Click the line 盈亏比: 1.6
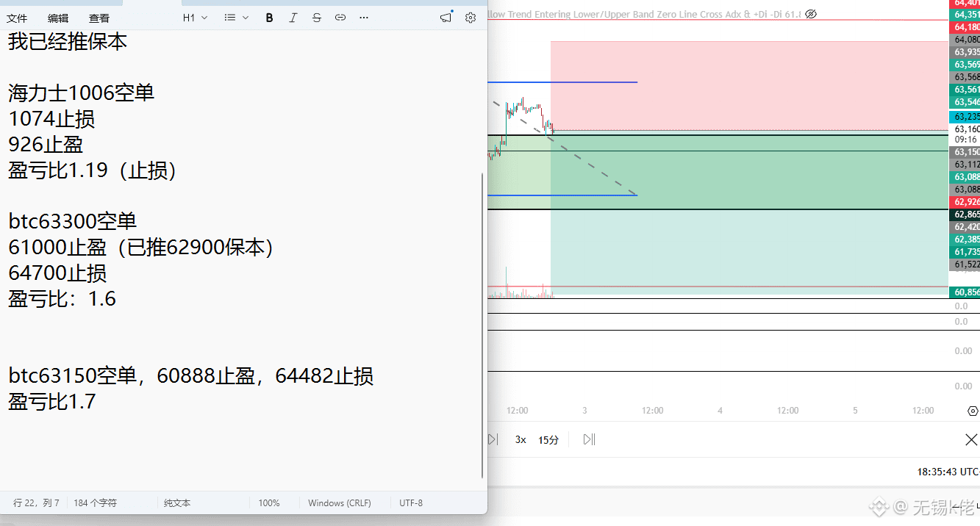 click(x=62, y=298)
